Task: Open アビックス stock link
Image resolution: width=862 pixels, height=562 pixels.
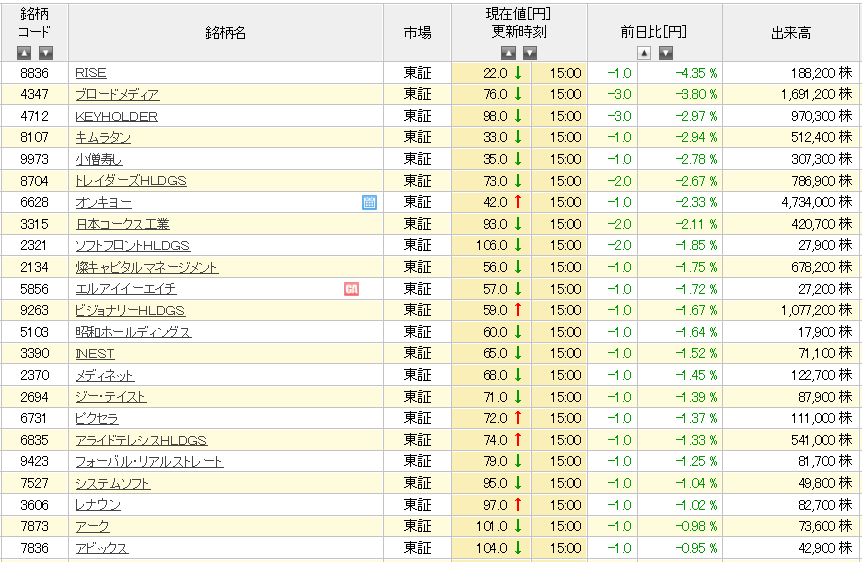Action: (102, 548)
